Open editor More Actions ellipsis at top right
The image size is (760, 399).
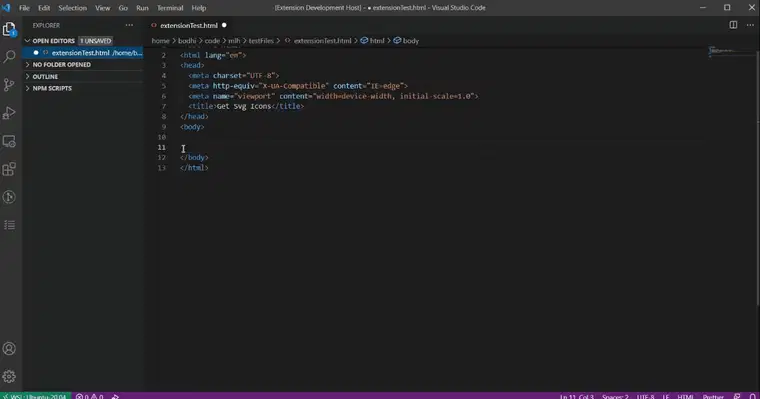pyautogui.click(x=750, y=25)
